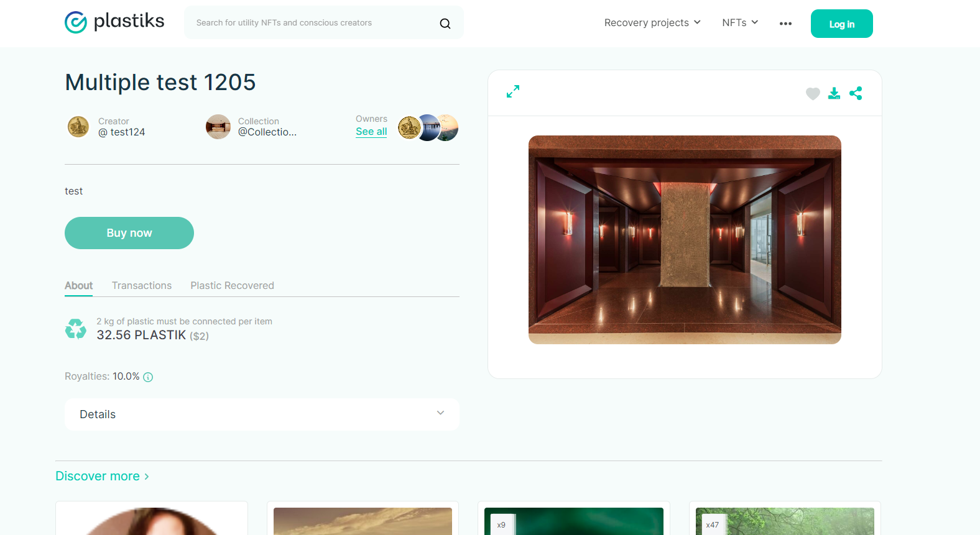The image size is (980, 535).
Task: Open the Recovery projects dropdown
Action: 652,22
